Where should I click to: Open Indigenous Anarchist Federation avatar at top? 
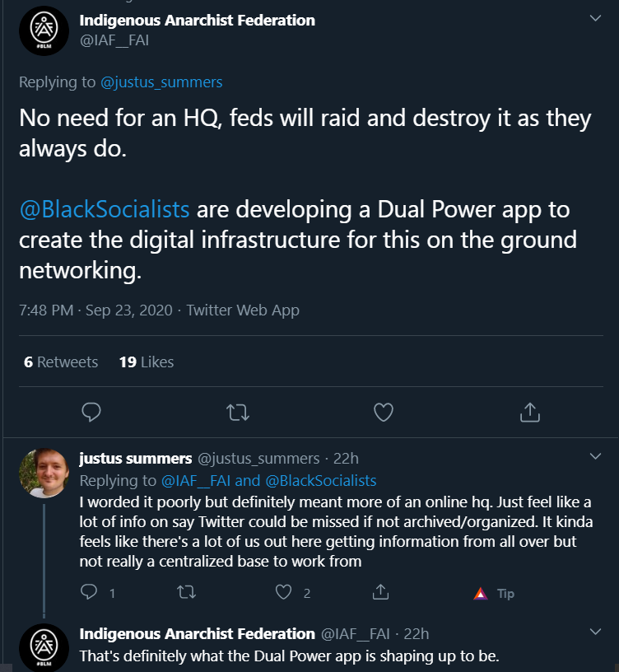point(44,30)
